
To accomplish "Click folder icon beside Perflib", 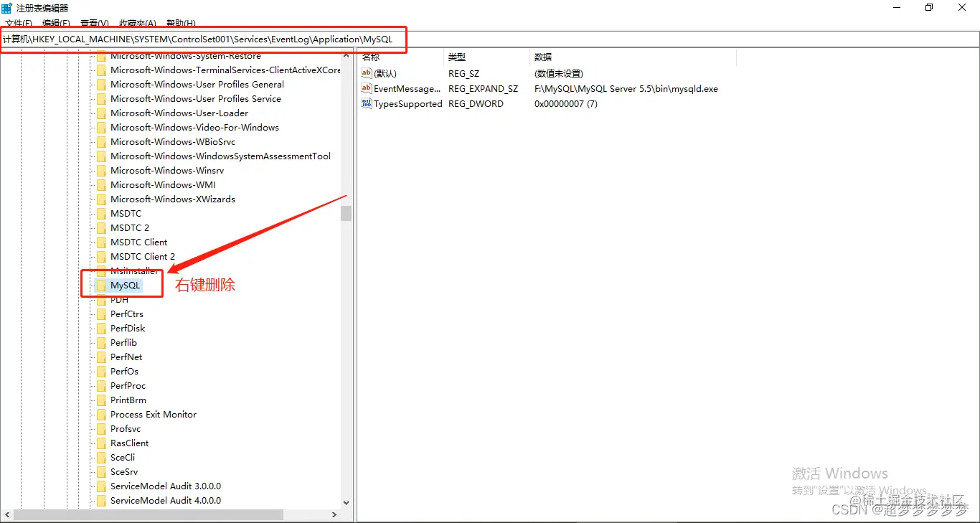I will [x=101, y=343].
